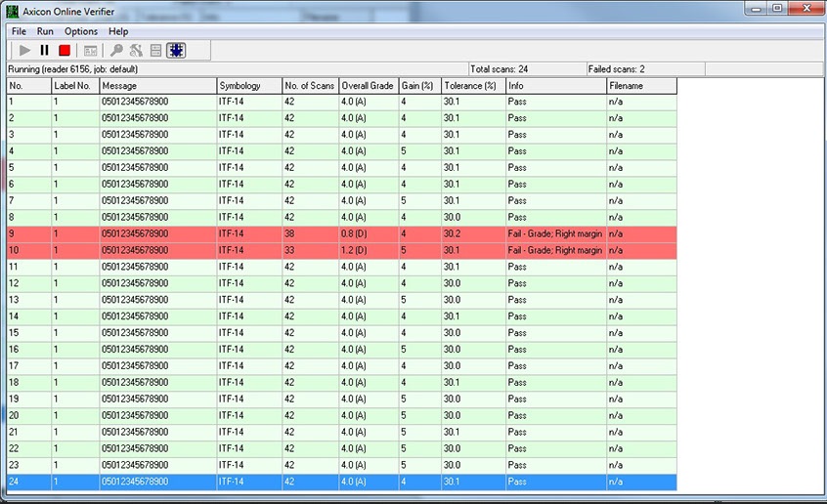Click the 30.0 tolerance cell in row 8
This screenshot has height=504, width=827.
coord(474,217)
